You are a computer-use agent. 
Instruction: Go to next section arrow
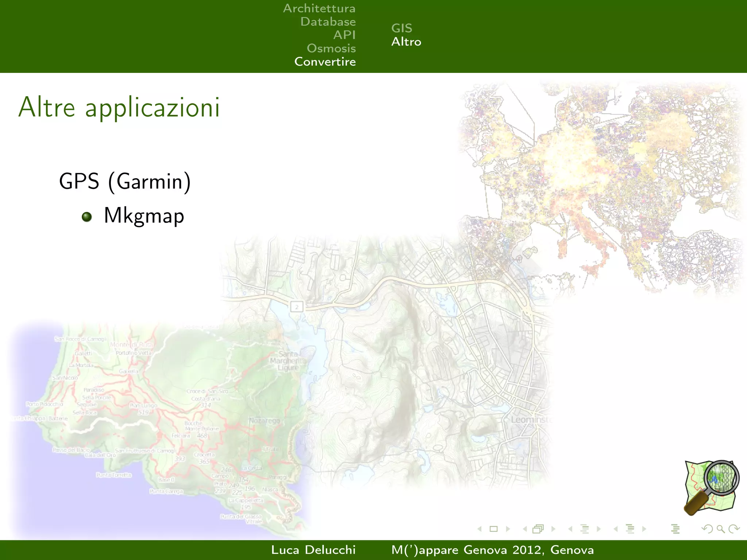(x=644, y=529)
